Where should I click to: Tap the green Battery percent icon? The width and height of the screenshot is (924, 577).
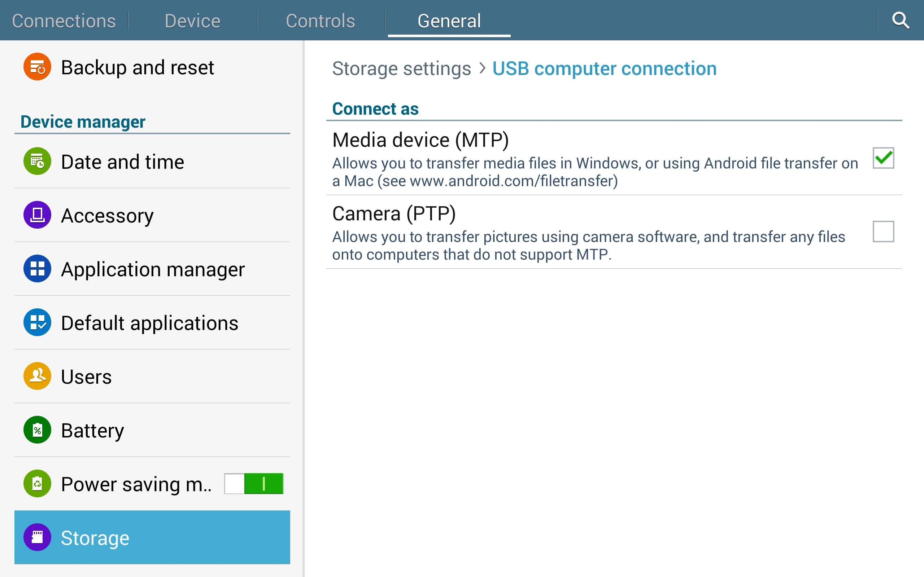click(37, 430)
